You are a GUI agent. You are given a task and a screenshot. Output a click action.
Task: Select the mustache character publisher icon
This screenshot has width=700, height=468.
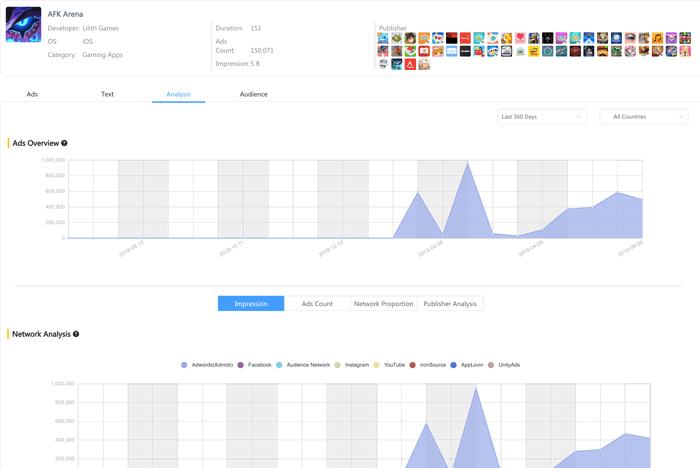[x=602, y=51]
